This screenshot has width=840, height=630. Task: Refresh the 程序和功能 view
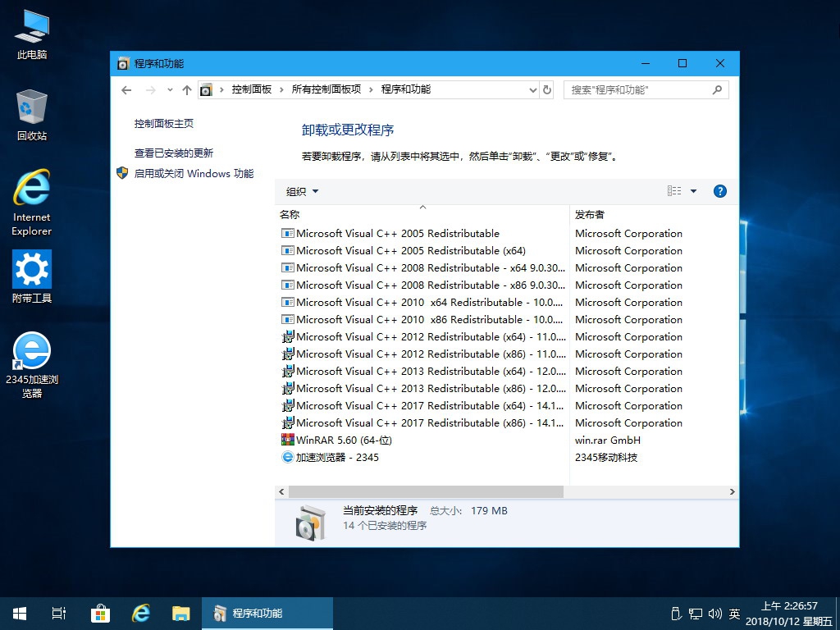coord(547,90)
